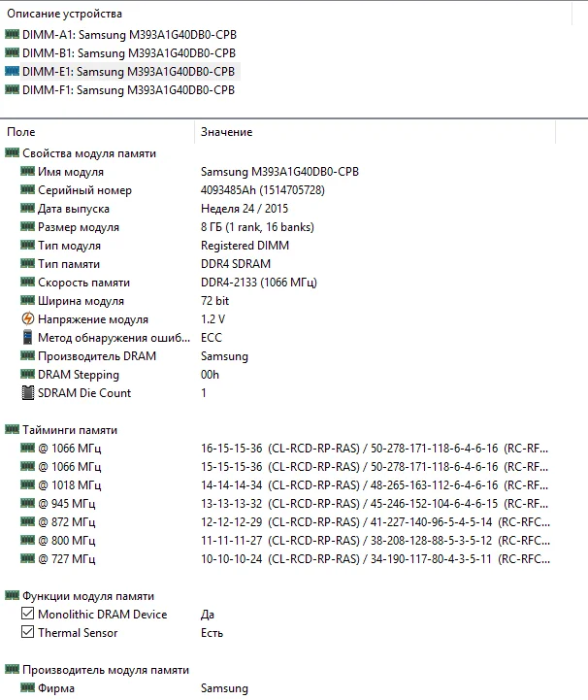Click the 'Производитель модуля памяти' group icon

coord(12,669)
